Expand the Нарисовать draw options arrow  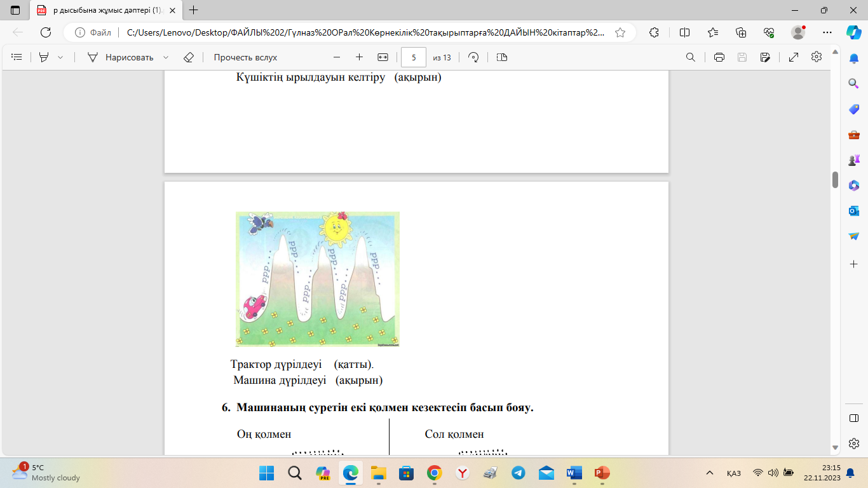pos(166,57)
